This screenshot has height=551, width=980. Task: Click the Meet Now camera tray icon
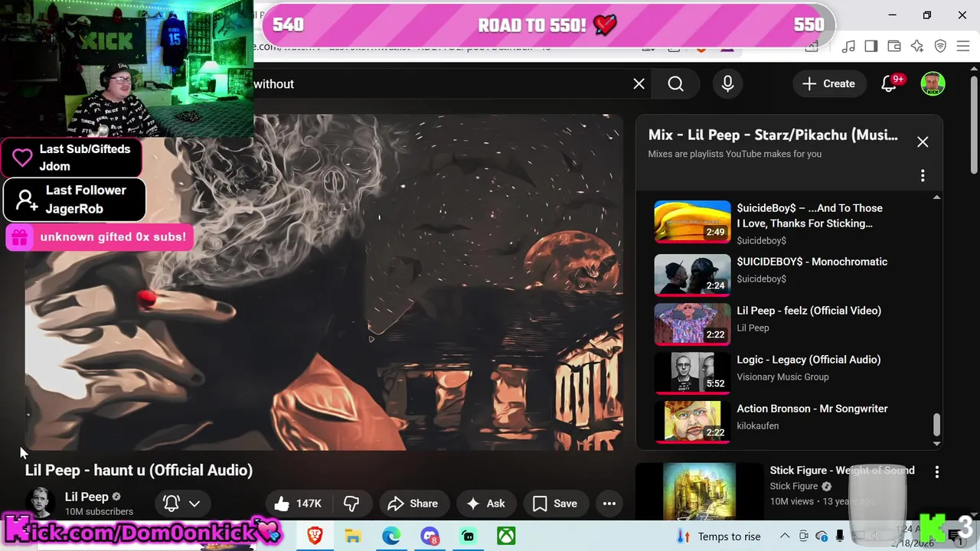[x=803, y=536]
